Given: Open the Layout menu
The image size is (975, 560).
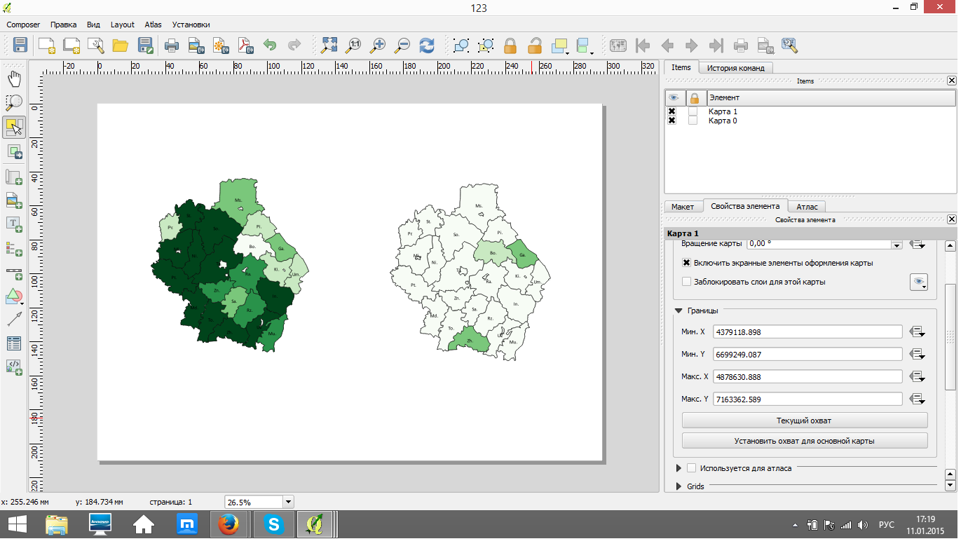Looking at the screenshot, I should click(122, 25).
